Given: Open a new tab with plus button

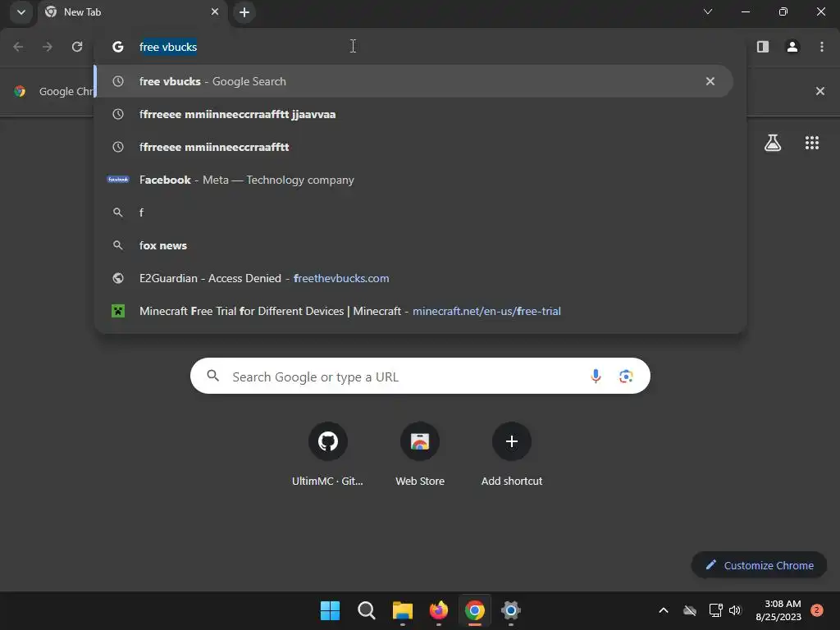Looking at the screenshot, I should [244, 12].
